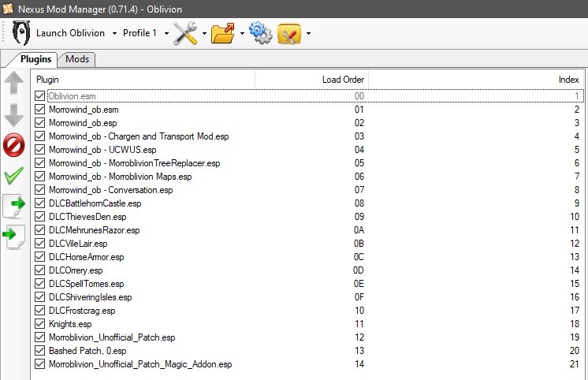Open settings with blue gears icon
The width and height of the screenshot is (588, 380).
pos(261,32)
